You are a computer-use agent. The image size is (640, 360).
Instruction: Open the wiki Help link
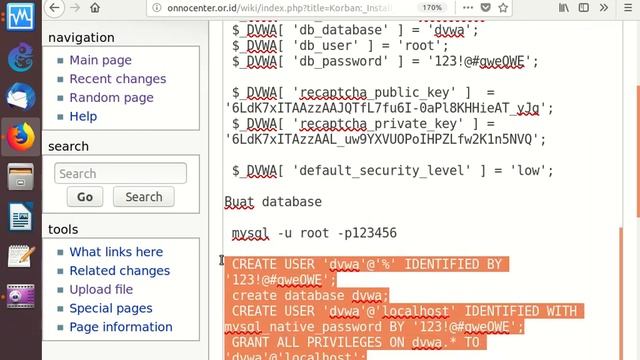83,116
